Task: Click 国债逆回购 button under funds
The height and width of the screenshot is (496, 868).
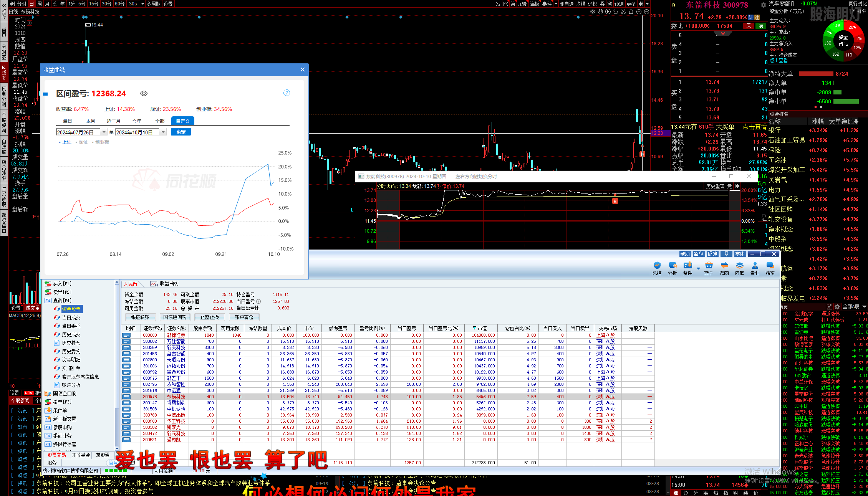Action: (175, 317)
